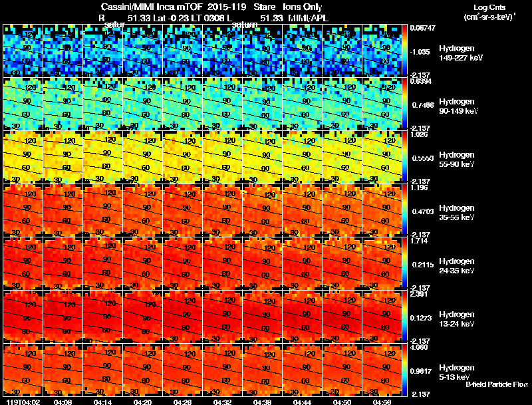Click the colorbar maximum value '1.714'
The width and height of the screenshot is (532, 405).
[x=419, y=241]
